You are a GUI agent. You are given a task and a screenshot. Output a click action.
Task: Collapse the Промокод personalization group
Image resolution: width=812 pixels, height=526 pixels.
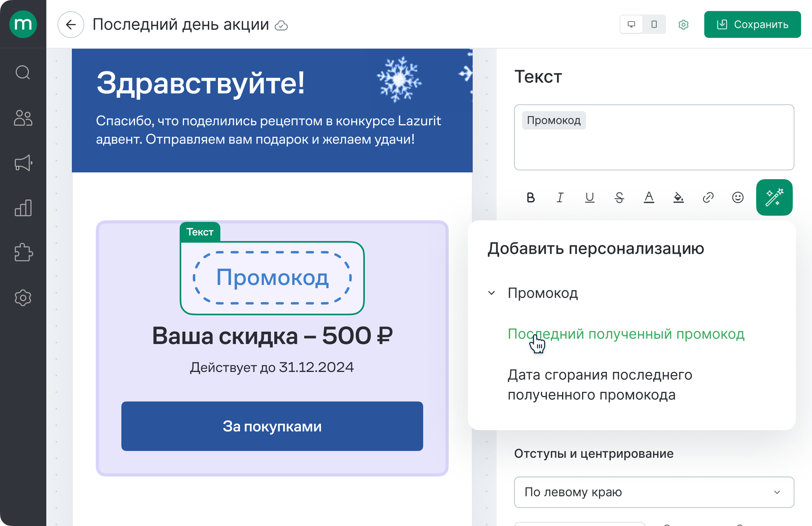tap(492, 293)
